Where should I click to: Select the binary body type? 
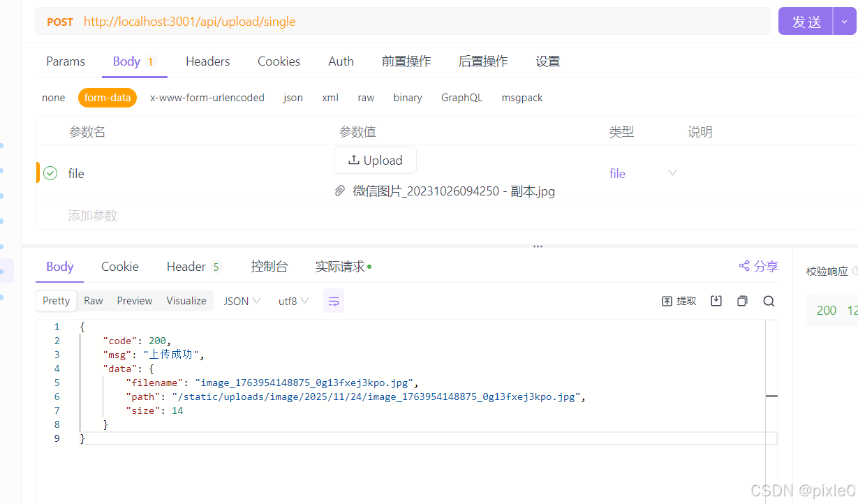(x=408, y=98)
